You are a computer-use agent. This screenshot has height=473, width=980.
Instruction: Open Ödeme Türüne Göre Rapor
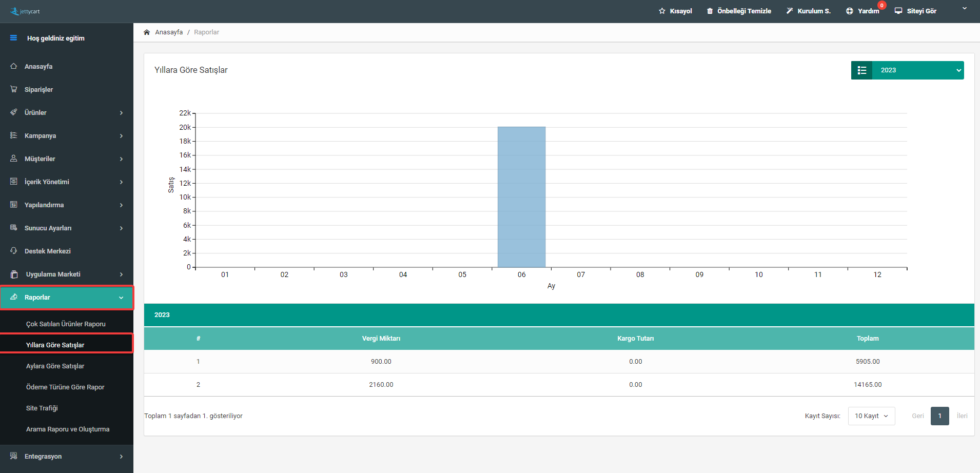pyautogui.click(x=65, y=387)
